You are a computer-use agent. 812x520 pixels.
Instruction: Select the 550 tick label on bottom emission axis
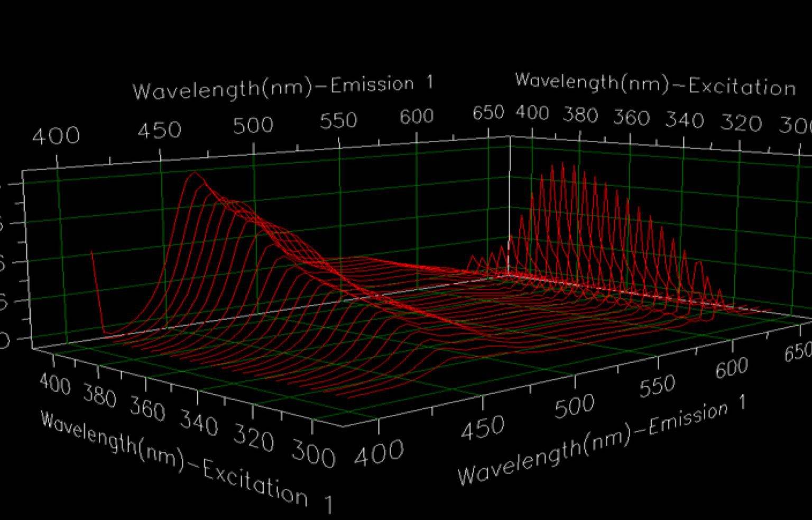(657, 387)
